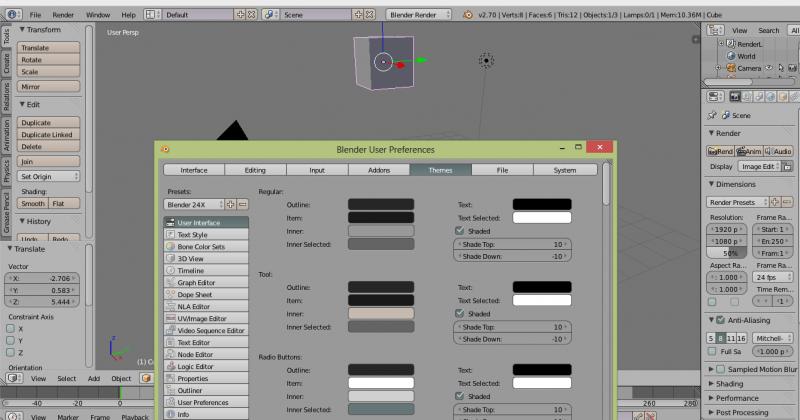Toggle Camera visibility eye icon
This screenshot has height=420, width=800.
(x=769, y=67)
